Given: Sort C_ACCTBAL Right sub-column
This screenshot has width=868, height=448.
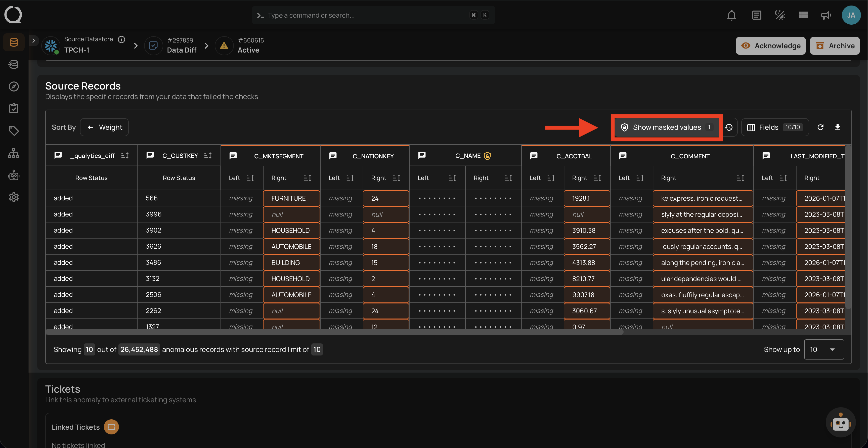Looking at the screenshot, I should tap(597, 178).
